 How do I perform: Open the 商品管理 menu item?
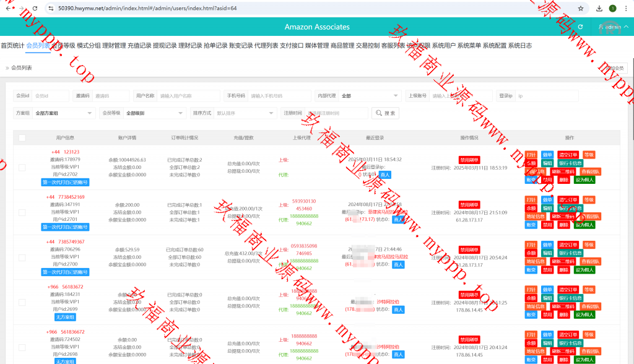coord(342,46)
